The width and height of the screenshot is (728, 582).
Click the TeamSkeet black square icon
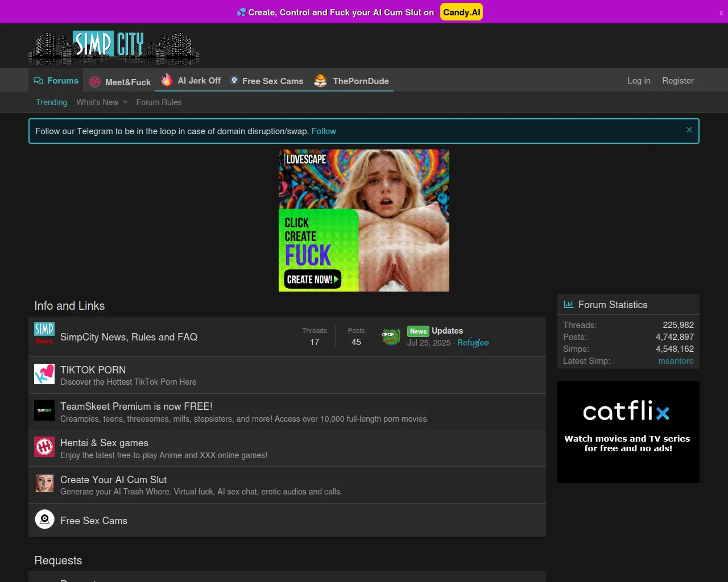44,410
